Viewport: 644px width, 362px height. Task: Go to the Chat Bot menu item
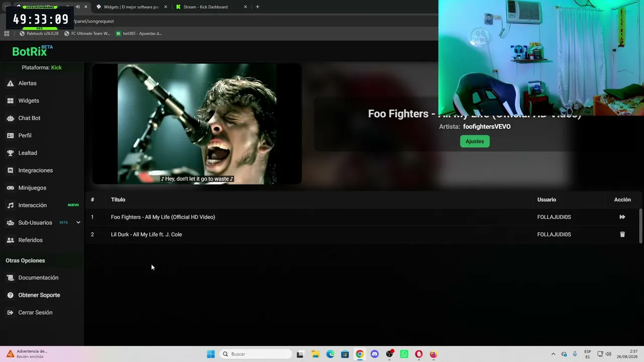(x=29, y=118)
